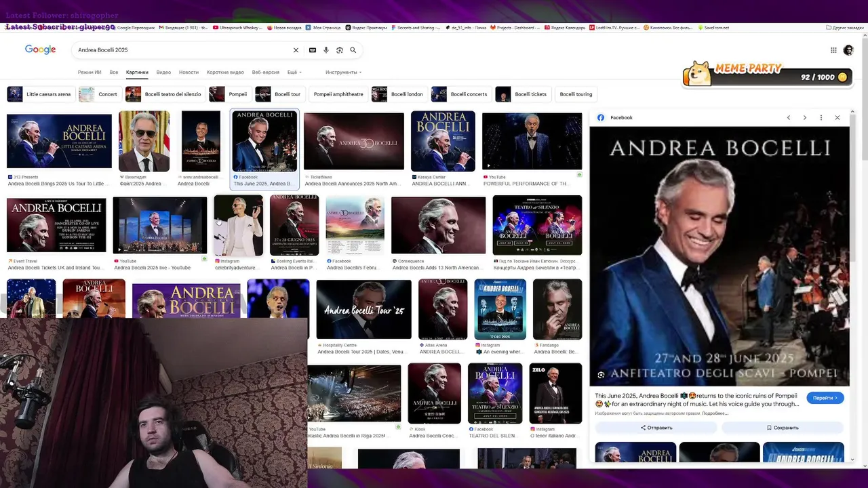Image resolution: width=868 pixels, height=488 pixels.
Task: Show the previous image in the preview panel
Action: [x=789, y=118]
